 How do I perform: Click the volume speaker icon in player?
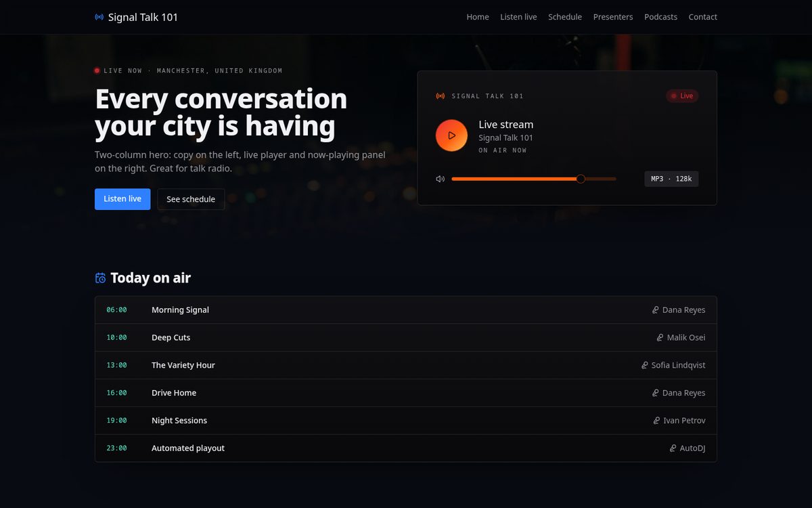click(x=441, y=179)
